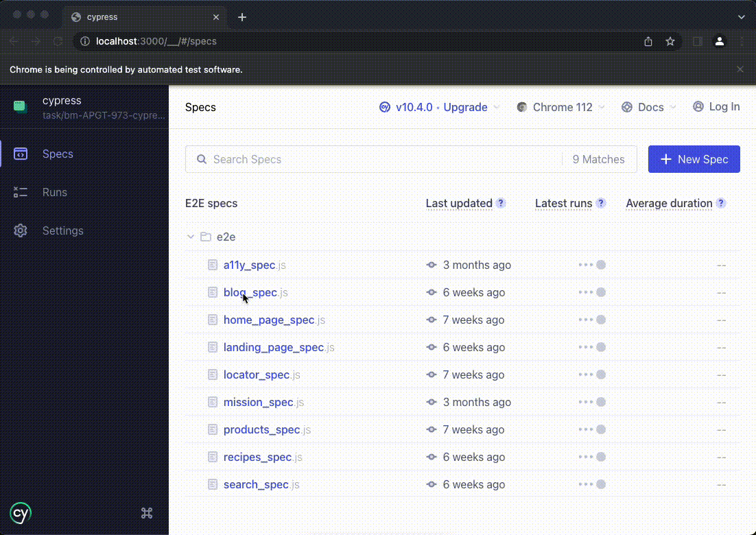Click the search magnifier in Search Specs
This screenshot has height=535, width=756.
[x=201, y=159]
